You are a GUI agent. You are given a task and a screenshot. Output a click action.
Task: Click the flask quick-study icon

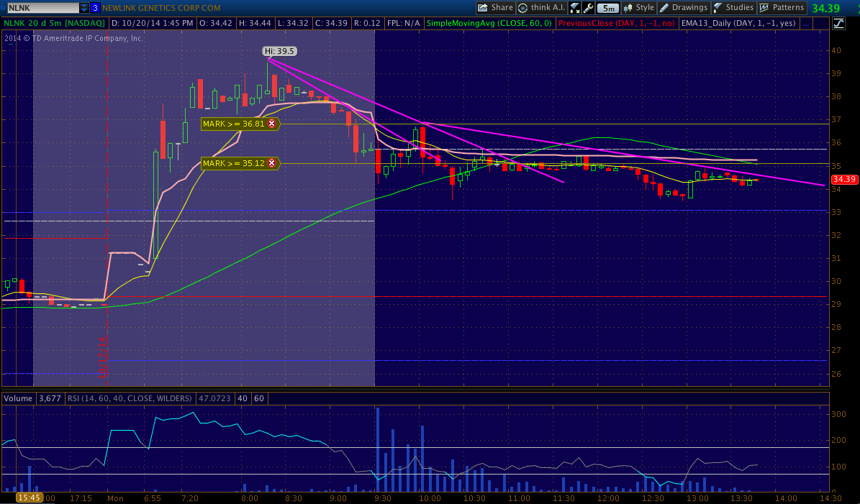pyautogui.click(x=575, y=8)
